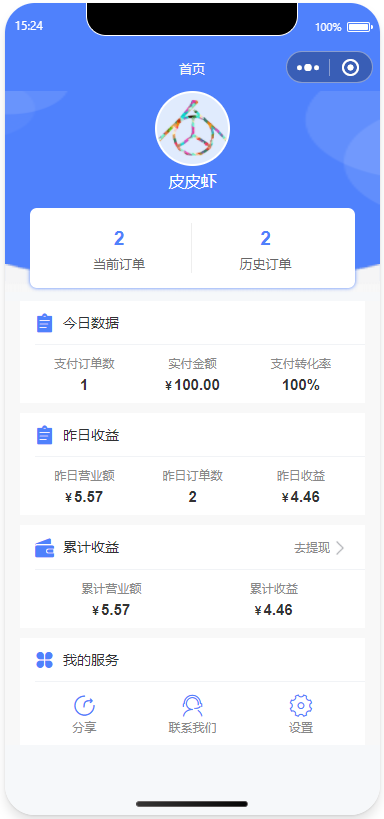Click the 昨日订单数 stat

[192, 487]
